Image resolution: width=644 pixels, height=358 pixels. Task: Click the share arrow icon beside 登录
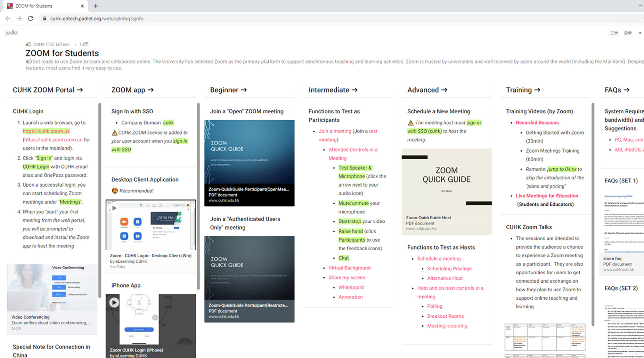(x=640, y=33)
